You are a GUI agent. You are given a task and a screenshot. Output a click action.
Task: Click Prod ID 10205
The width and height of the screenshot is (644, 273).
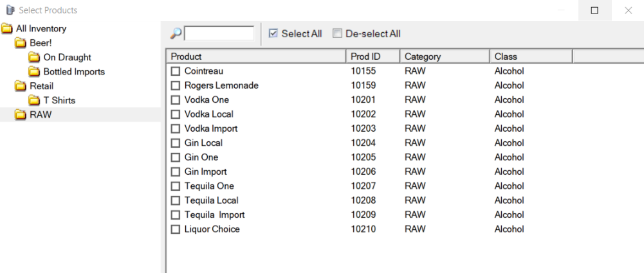[363, 157]
